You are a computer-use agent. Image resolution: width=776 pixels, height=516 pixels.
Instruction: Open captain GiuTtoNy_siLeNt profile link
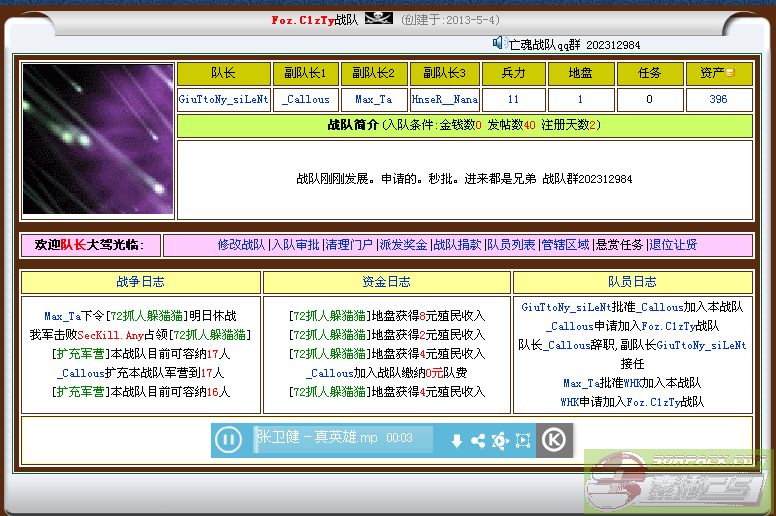point(224,100)
